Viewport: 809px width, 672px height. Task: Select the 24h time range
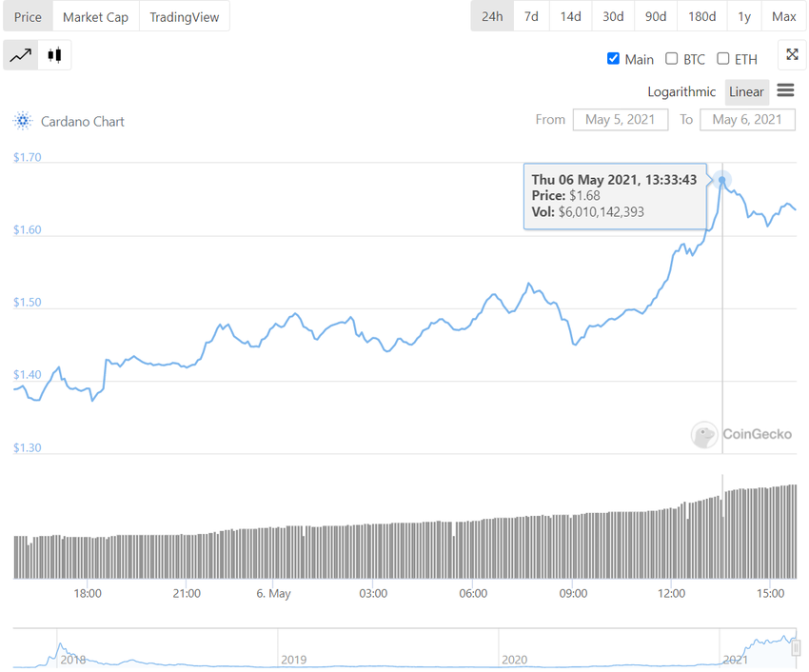492,16
